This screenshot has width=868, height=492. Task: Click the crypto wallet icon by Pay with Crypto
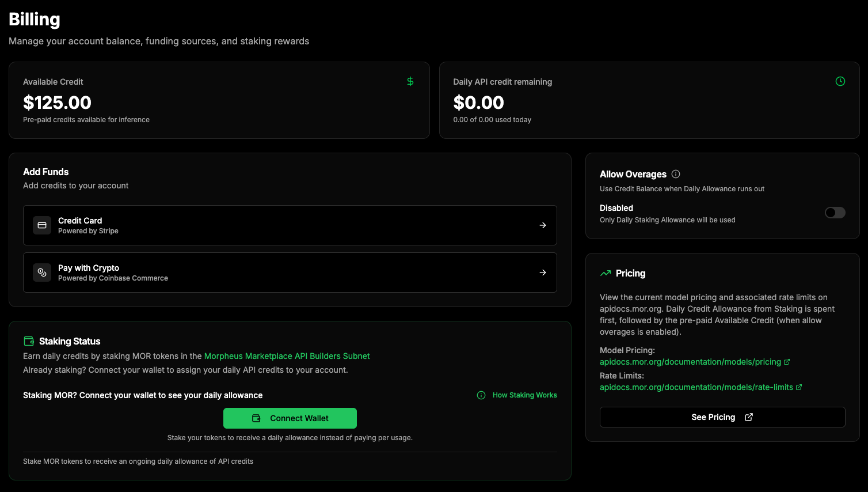[x=41, y=273]
